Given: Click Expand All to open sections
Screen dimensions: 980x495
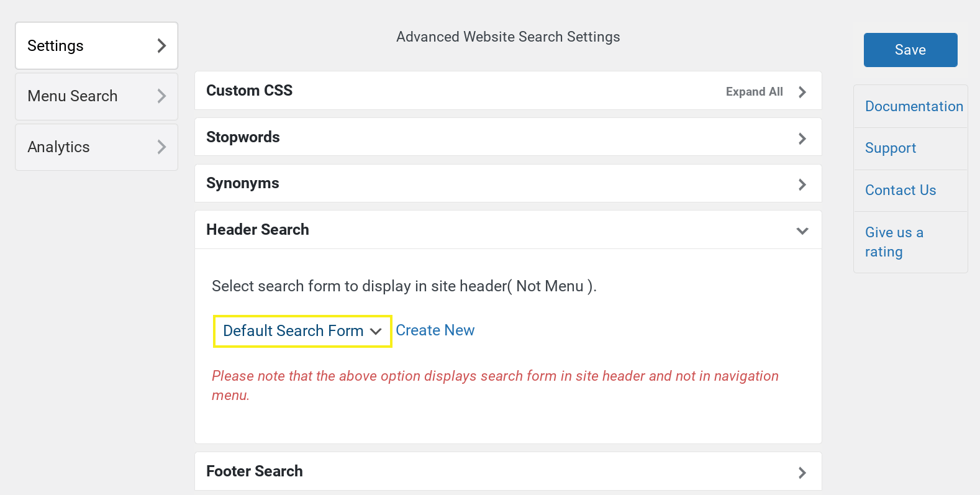Looking at the screenshot, I should click(x=754, y=92).
